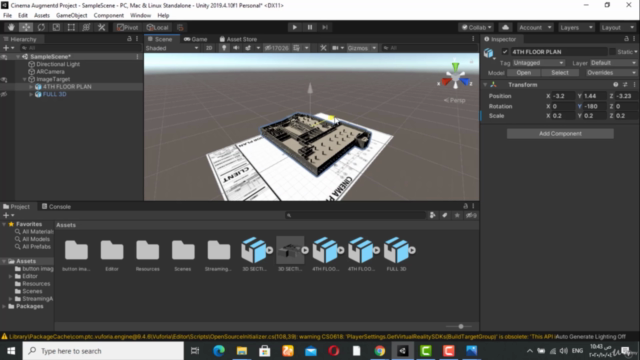Select the Rotate tool
640x360 pixels.
click(41, 27)
